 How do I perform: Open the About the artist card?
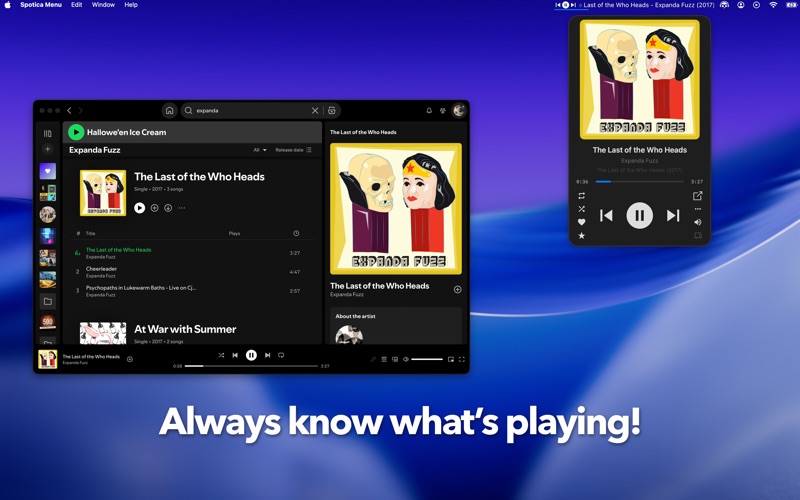pyautogui.click(x=396, y=326)
